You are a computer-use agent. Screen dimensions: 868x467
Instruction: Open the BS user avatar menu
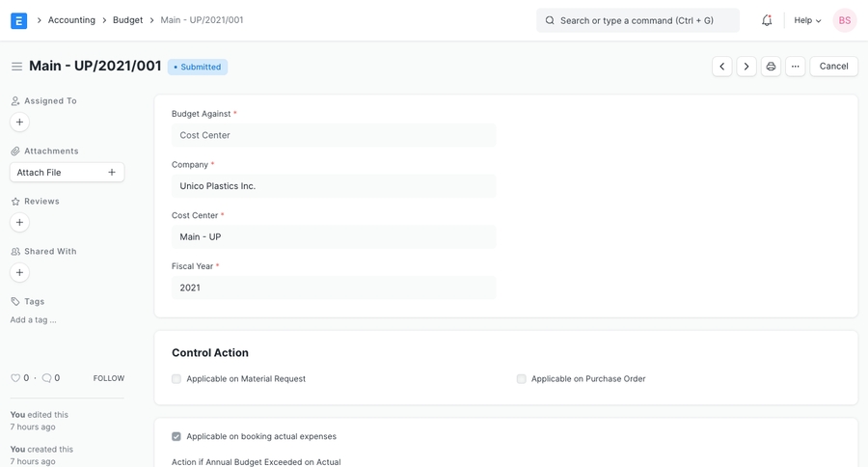click(x=844, y=20)
